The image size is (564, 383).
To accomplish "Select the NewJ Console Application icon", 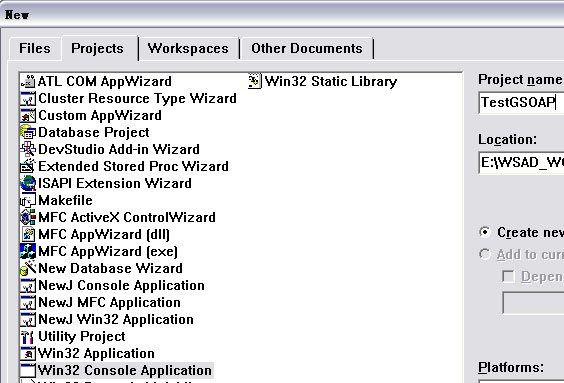I will pyautogui.click(x=28, y=285).
